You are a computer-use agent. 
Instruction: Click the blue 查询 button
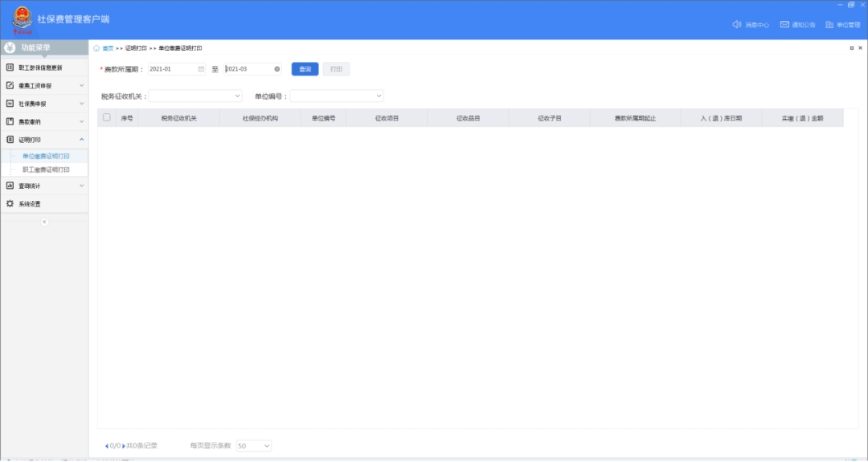tap(305, 69)
